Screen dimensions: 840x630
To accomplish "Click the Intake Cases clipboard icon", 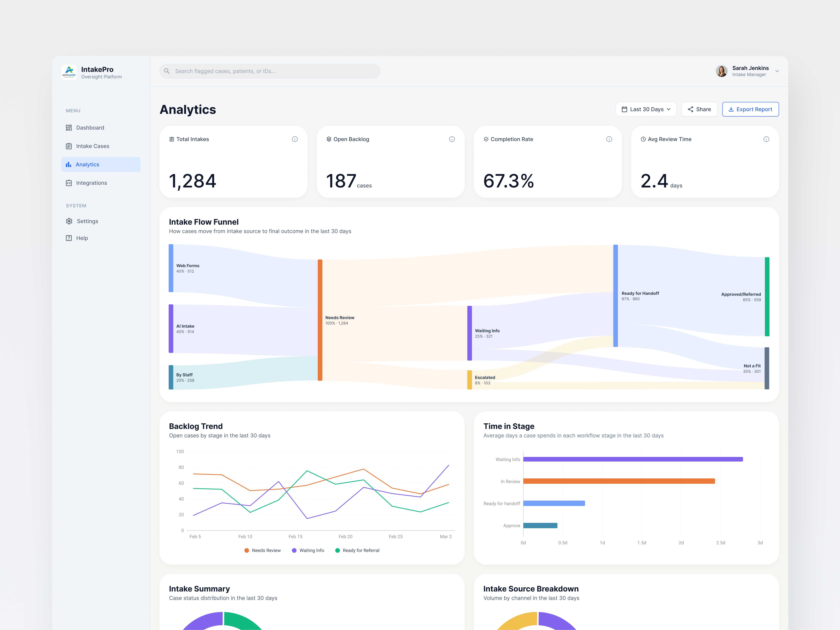I will pos(69,146).
